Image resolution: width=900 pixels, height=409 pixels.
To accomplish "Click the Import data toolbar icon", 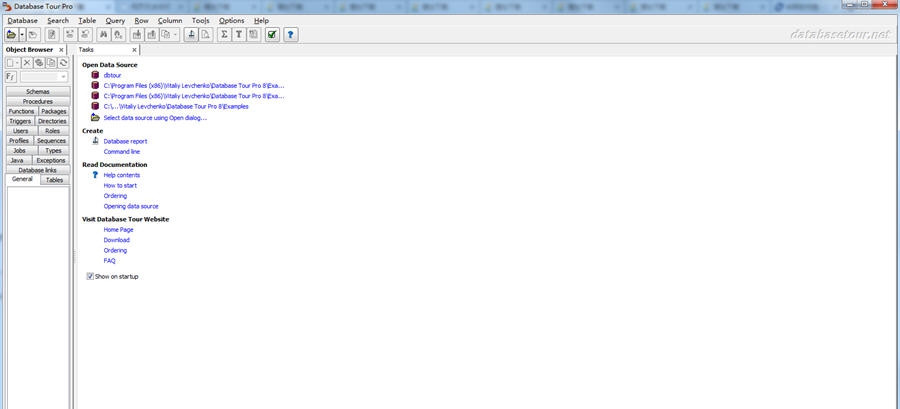I will [x=152, y=34].
